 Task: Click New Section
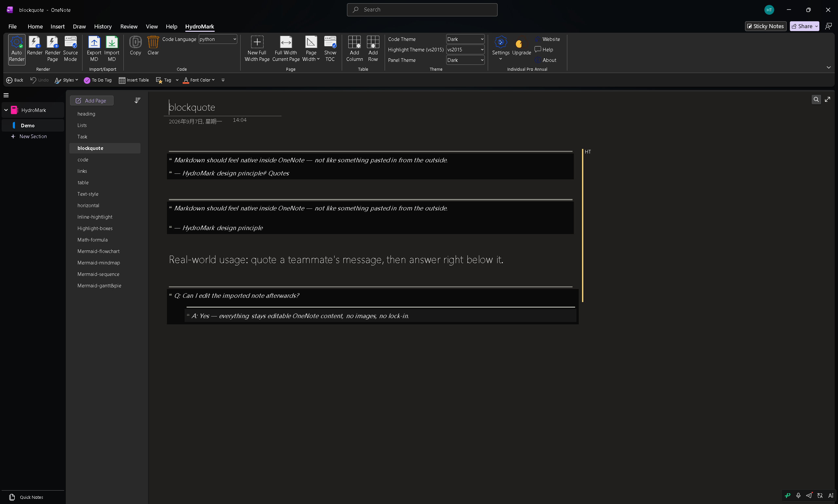click(29, 136)
